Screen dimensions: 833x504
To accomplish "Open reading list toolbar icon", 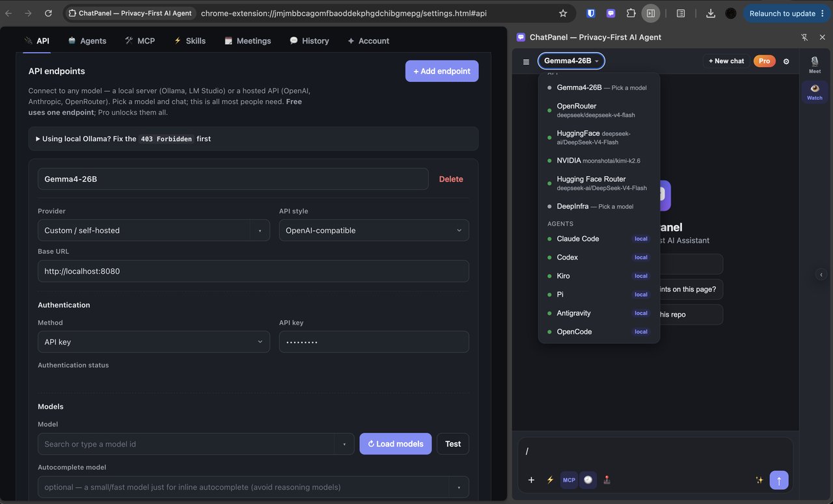I will click(x=681, y=13).
